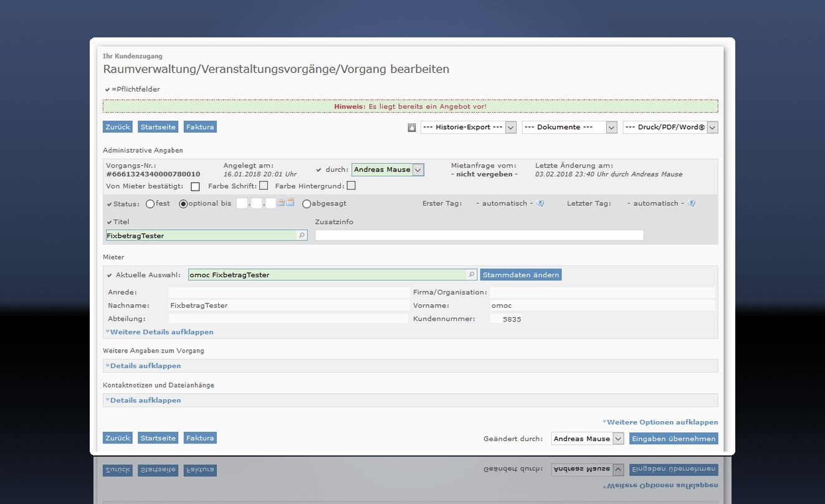Click the Aktuelle Auswahl field with omoc FixbetragTester
This screenshot has height=504, width=825.
click(333, 275)
